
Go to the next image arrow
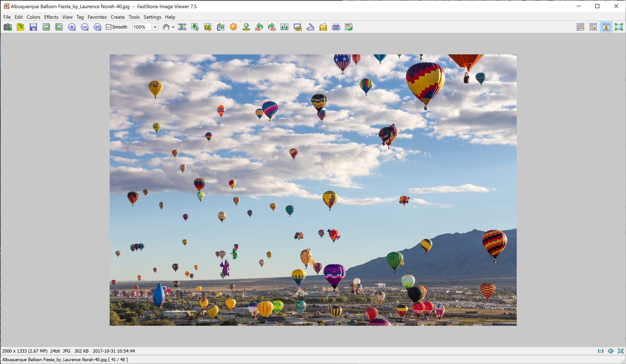59,27
